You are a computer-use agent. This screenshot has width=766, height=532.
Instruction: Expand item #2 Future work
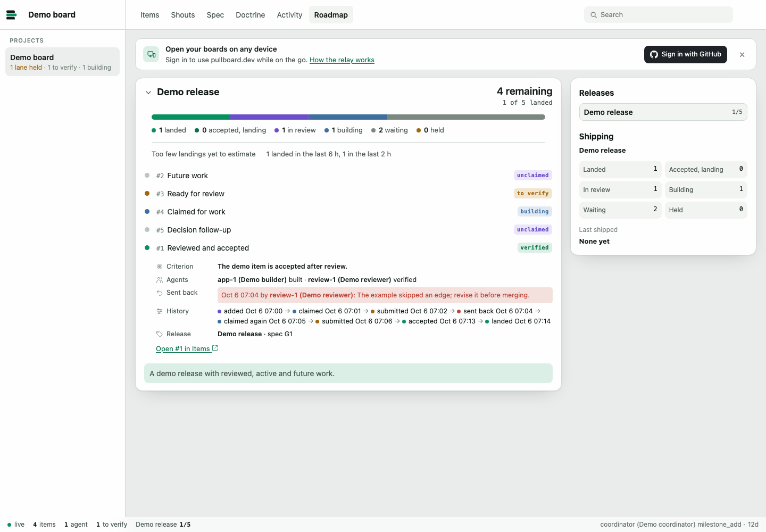pyautogui.click(x=348, y=176)
